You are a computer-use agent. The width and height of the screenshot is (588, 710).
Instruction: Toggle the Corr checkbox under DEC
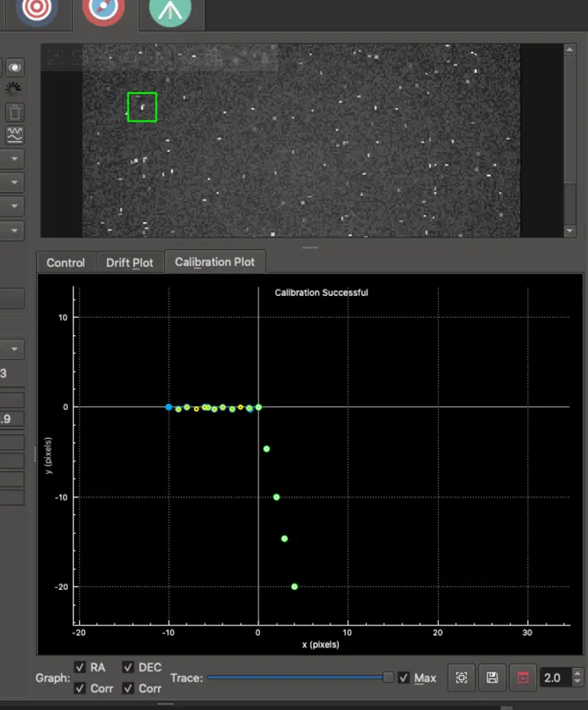[128, 688]
